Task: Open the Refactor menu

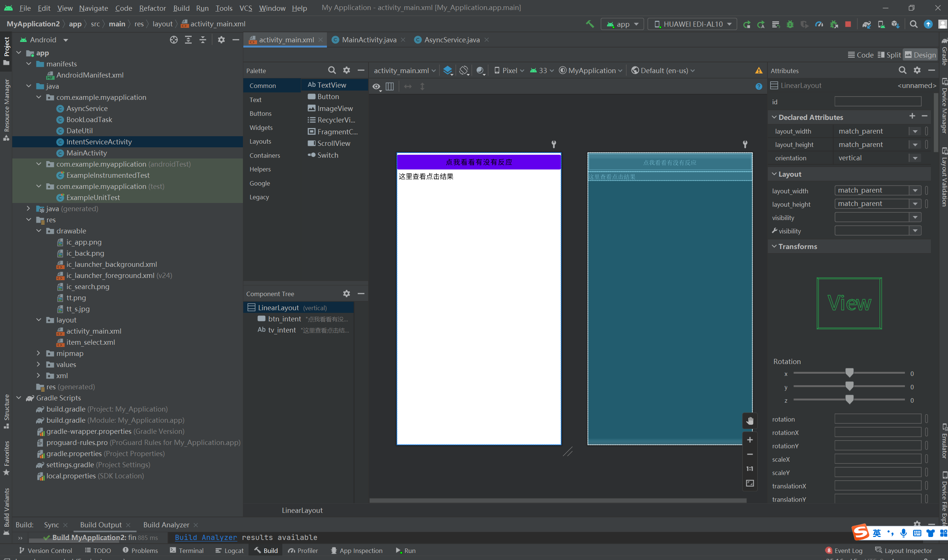Action: point(152,8)
